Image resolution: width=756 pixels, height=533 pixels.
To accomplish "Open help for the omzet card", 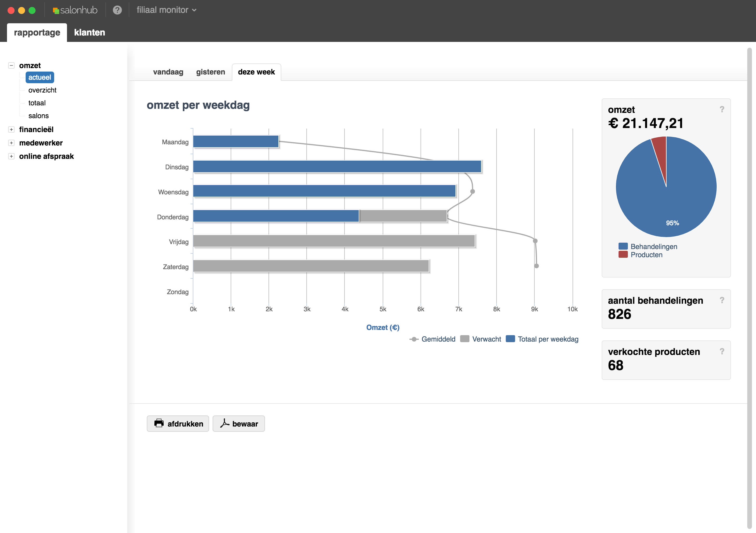I will (722, 109).
